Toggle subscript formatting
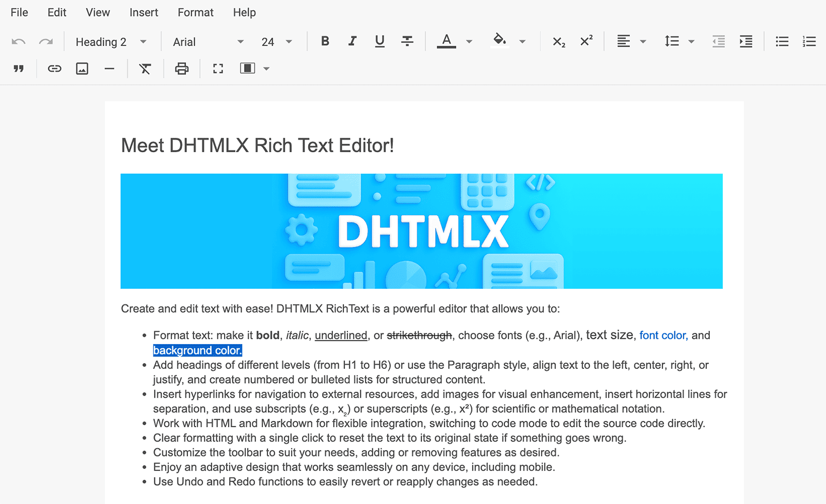 559,42
